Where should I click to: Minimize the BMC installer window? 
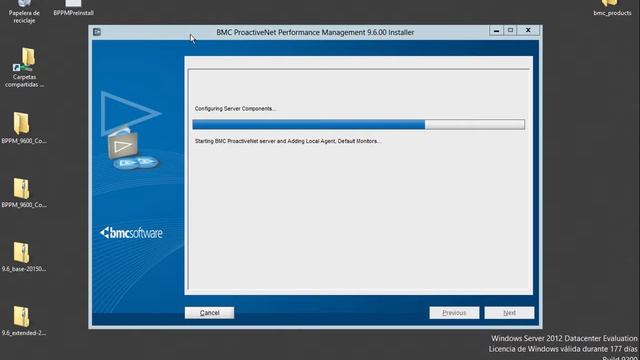coord(496,30)
